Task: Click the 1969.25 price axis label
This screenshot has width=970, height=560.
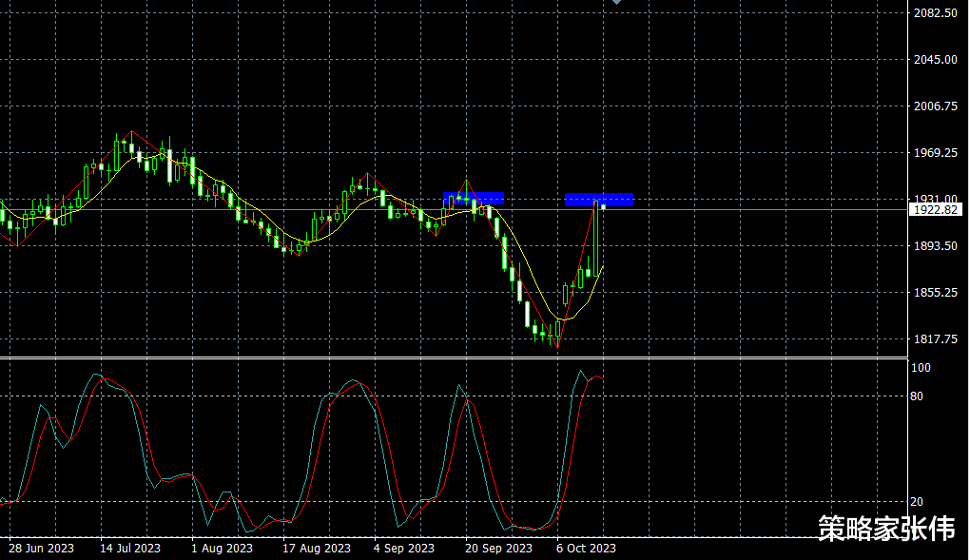Action: (936, 152)
